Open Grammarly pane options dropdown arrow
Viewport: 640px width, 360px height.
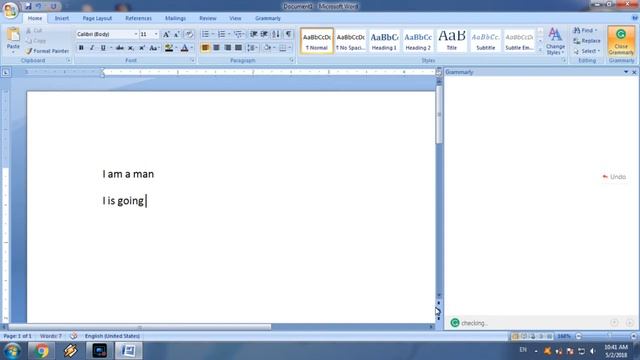626,72
